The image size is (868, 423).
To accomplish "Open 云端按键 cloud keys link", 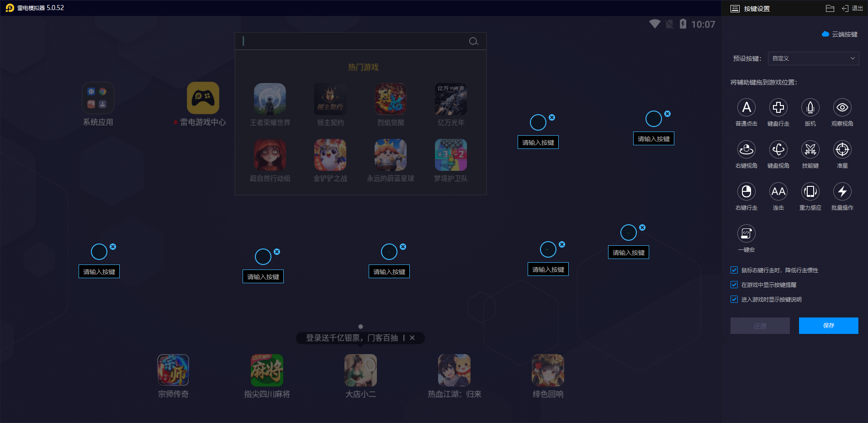I will 840,34.
